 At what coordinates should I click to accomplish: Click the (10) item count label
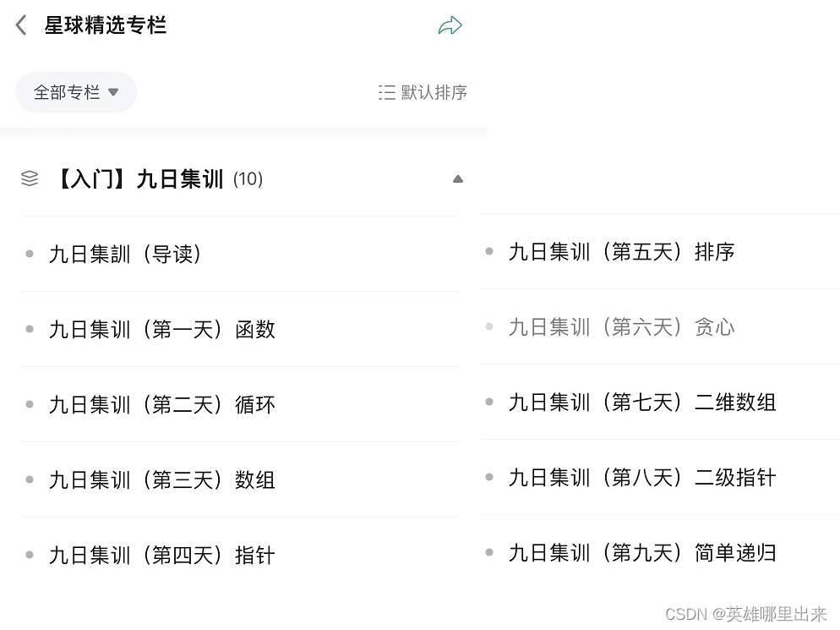click(x=248, y=178)
